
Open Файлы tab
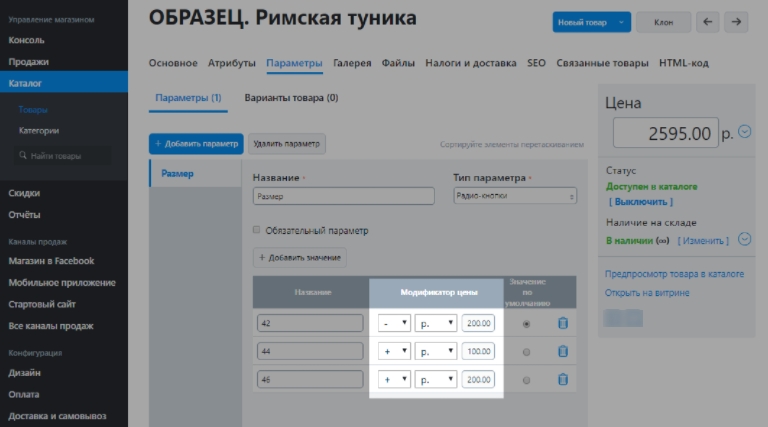tap(398, 63)
